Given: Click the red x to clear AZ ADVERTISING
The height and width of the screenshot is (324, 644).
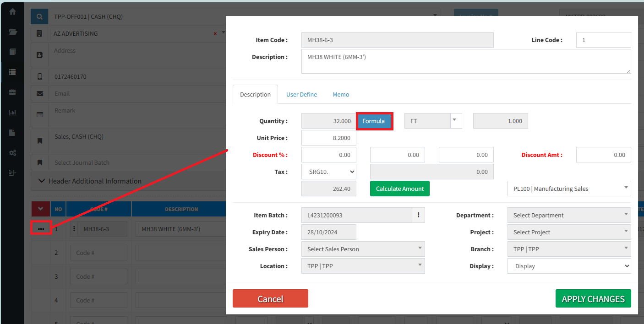Looking at the screenshot, I should (215, 33).
